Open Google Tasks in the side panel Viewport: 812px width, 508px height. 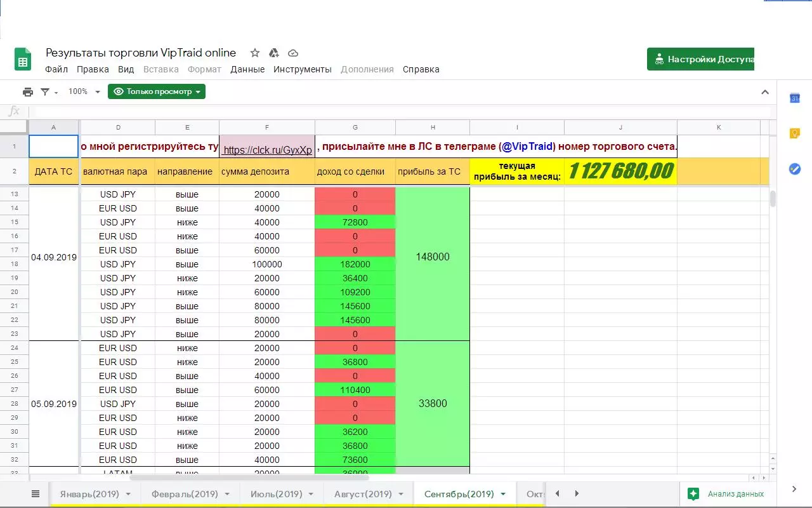pos(794,168)
